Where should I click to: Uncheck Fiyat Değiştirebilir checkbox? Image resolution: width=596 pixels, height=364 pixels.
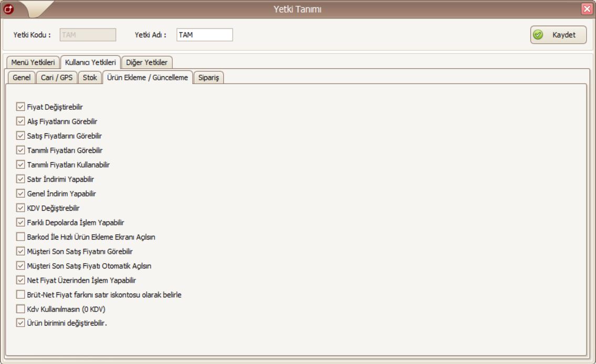click(20, 107)
